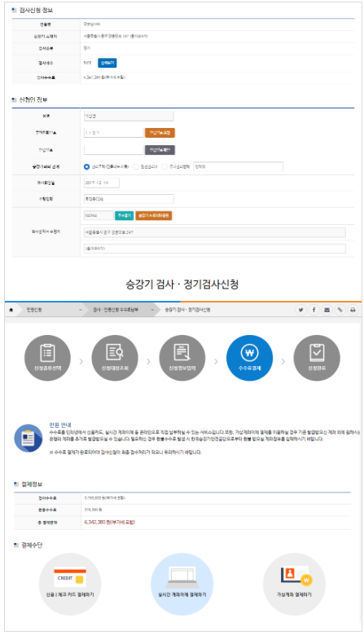The height and width of the screenshot is (635, 364).
Task: Select the 신청완료 step circle
Action: point(317,358)
